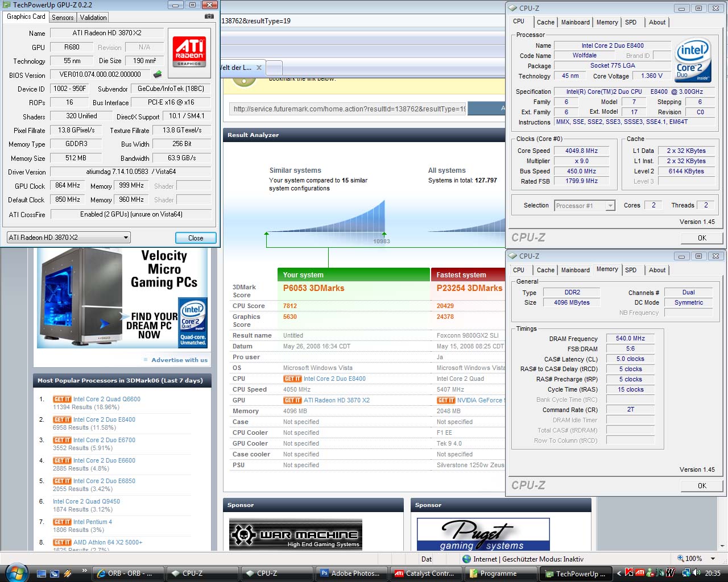Expand hidden system tray icons arrow
The height and width of the screenshot is (582, 728).
point(619,573)
